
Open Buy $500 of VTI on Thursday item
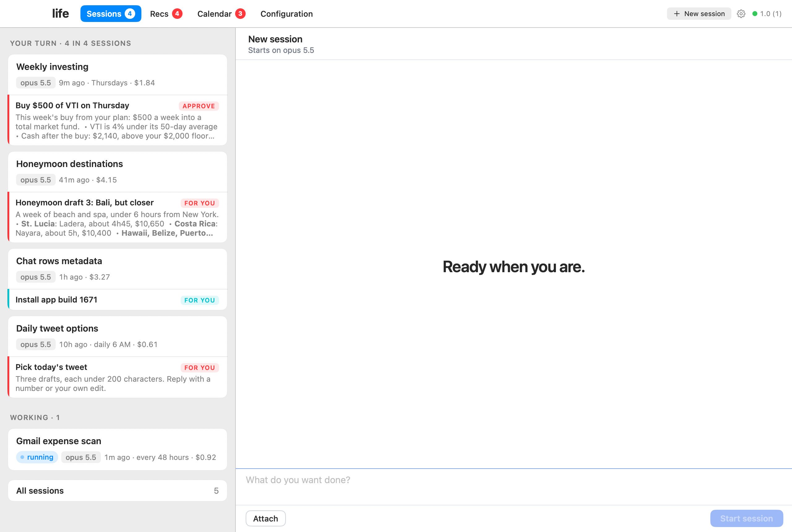[118, 120]
